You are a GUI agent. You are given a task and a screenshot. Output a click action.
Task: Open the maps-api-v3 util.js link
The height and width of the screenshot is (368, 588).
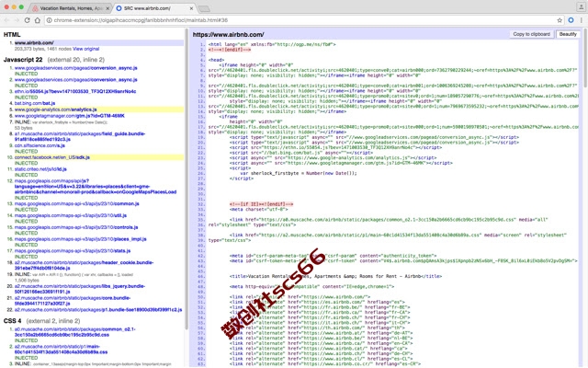(x=71, y=215)
